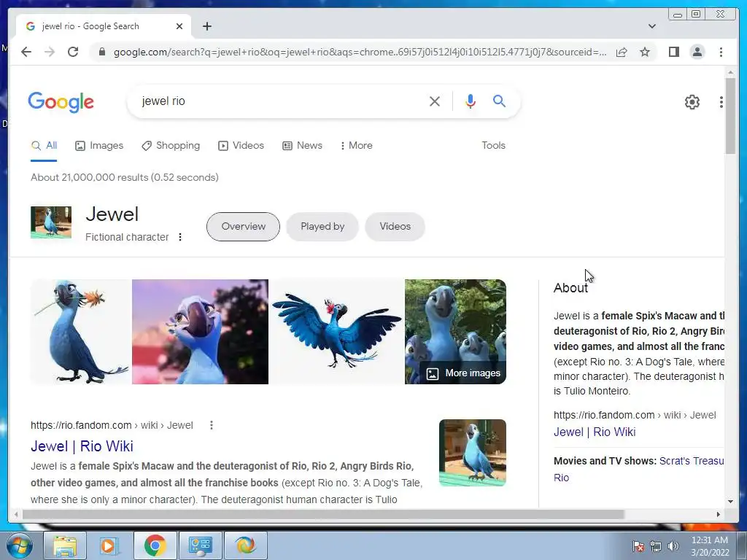The image size is (747, 560).
Task: Click the Jewel knowledge panel thumbnail
Action: 51,222
